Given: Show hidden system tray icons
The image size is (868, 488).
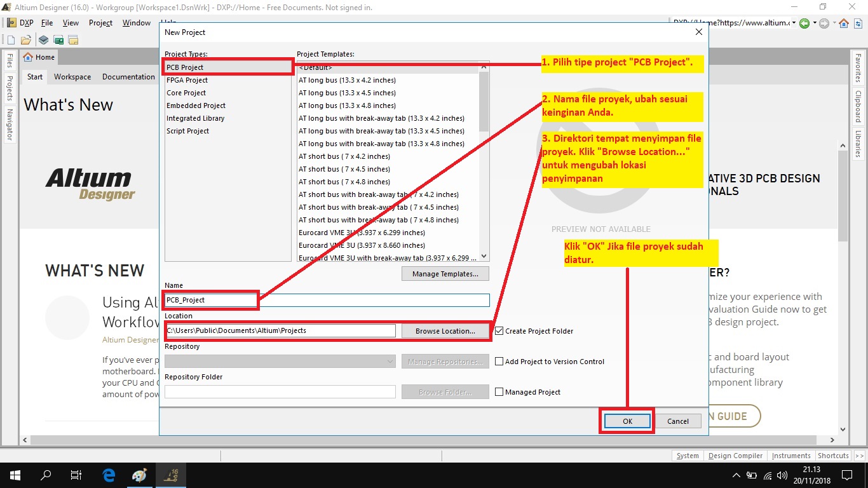Looking at the screenshot, I should pyautogui.click(x=736, y=475).
